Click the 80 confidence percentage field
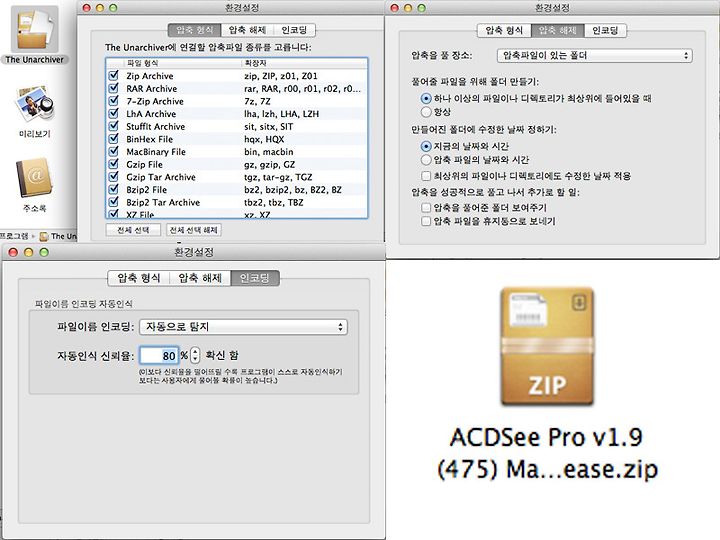 (x=159, y=355)
